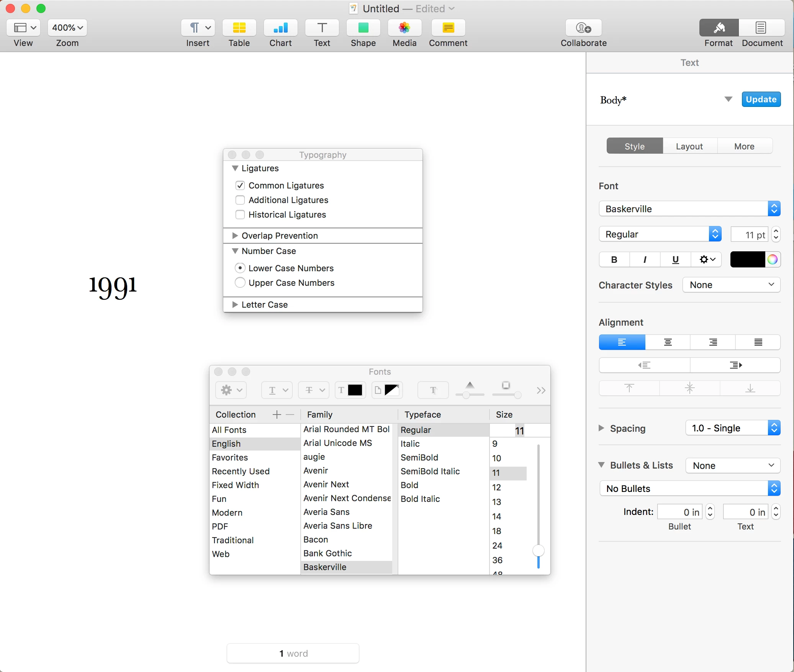Open the Document inspector tab
Viewport: 794px width, 672px height.
coord(761,28)
